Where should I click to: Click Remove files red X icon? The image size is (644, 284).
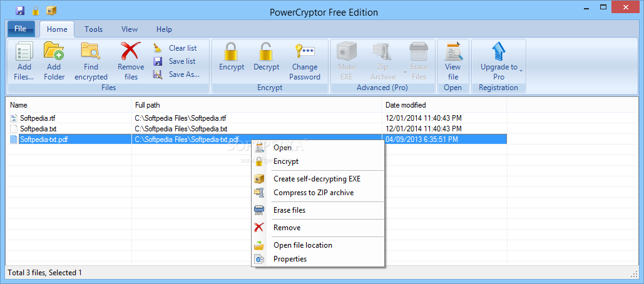click(x=131, y=52)
